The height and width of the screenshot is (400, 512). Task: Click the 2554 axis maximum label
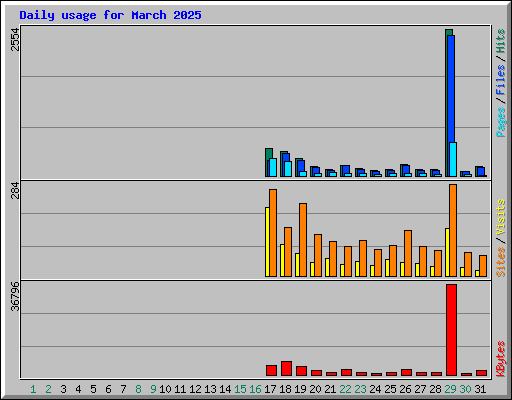(15, 39)
